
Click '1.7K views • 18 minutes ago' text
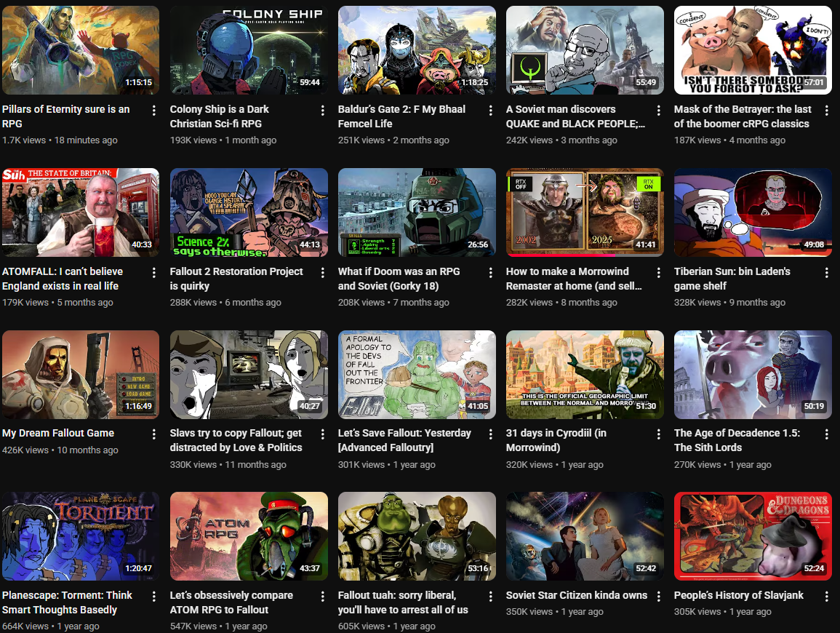tap(60, 140)
